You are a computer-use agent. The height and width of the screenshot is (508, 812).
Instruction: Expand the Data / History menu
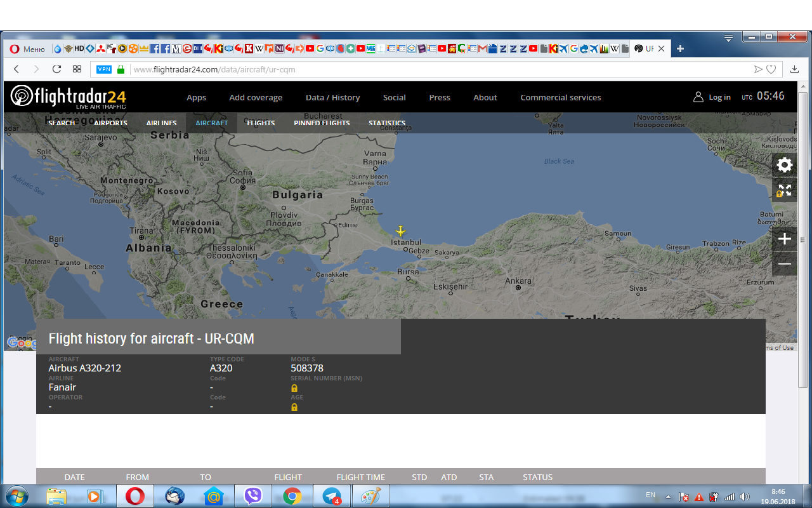332,98
